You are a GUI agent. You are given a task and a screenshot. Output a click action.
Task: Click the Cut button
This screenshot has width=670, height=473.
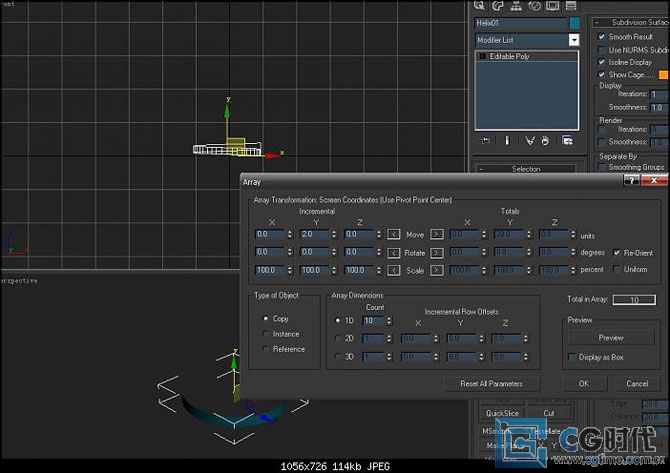click(549, 413)
